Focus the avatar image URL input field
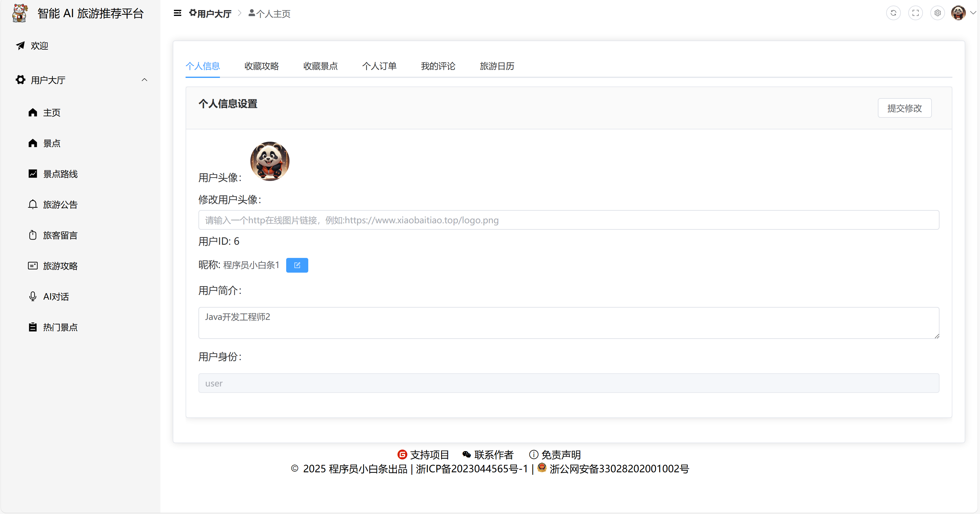The image size is (980, 514). tap(568, 220)
